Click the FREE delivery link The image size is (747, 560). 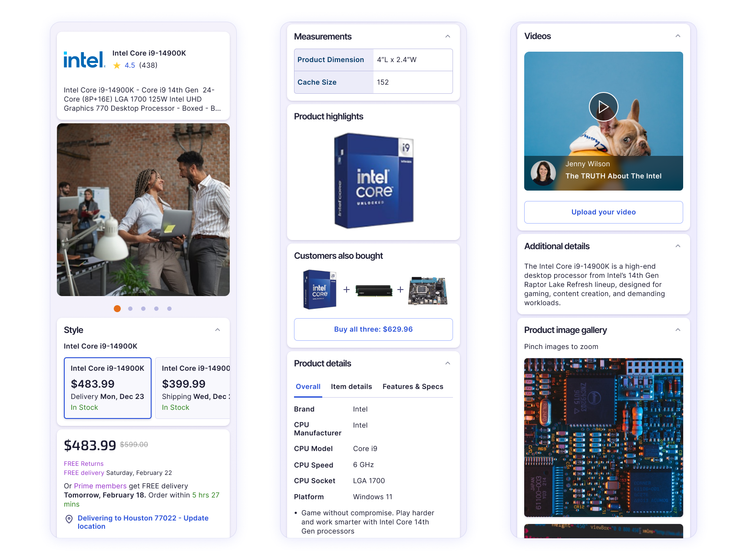[x=84, y=473]
